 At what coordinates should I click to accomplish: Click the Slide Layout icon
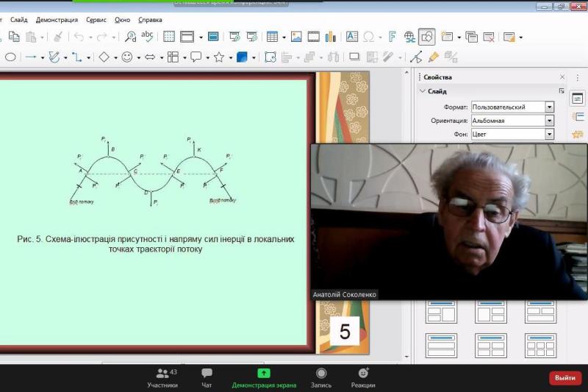509,37
